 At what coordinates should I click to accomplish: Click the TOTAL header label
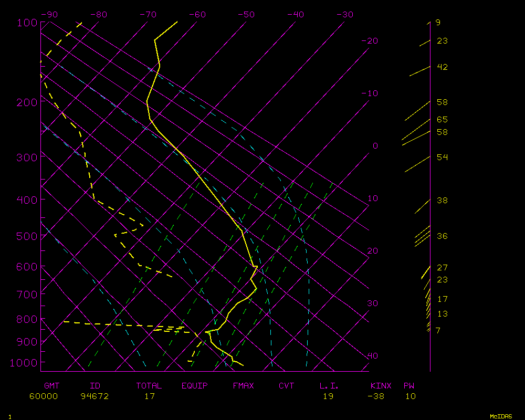click(x=149, y=386)
